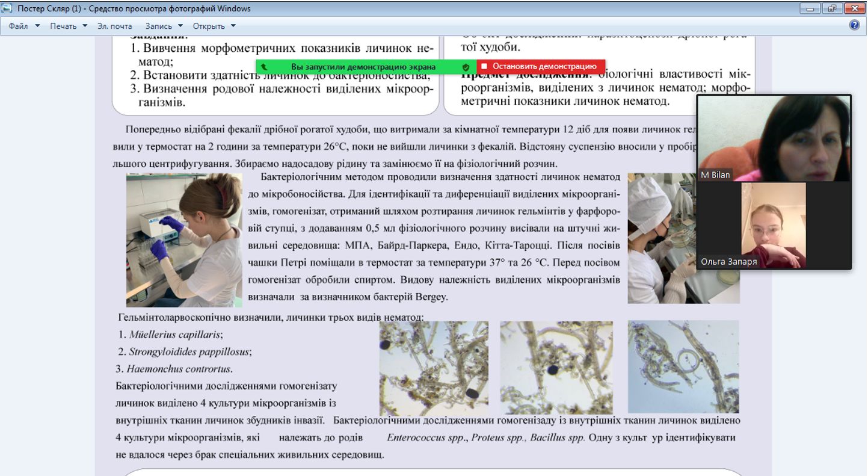Close the photo viewer window
The width and height of the screenshot is (868, 476).
(854, 8)
